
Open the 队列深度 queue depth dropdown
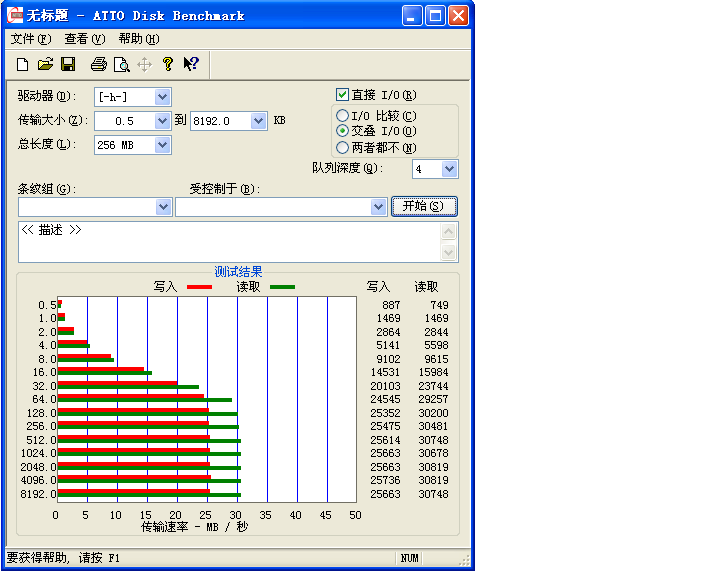(449, 169)
